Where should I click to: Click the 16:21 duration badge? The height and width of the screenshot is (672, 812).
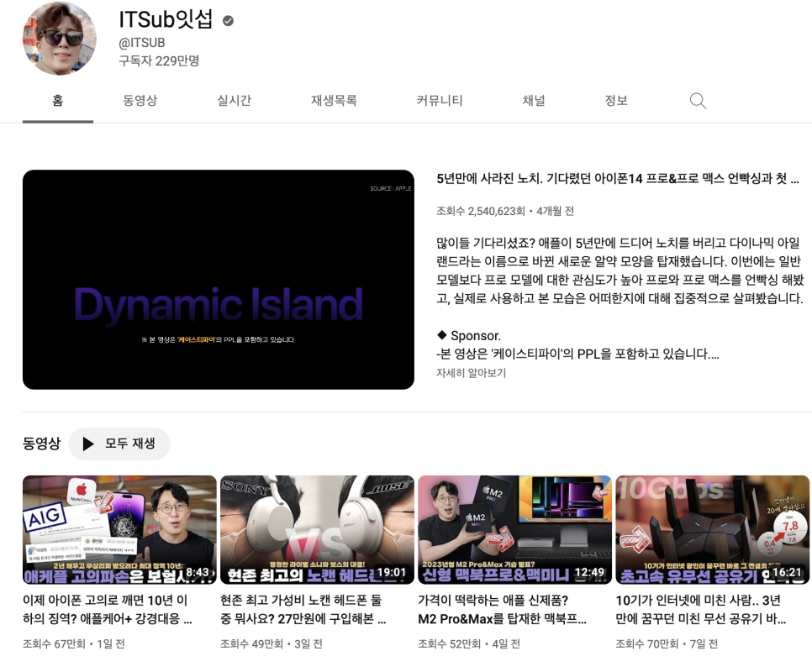click(787, 572)
